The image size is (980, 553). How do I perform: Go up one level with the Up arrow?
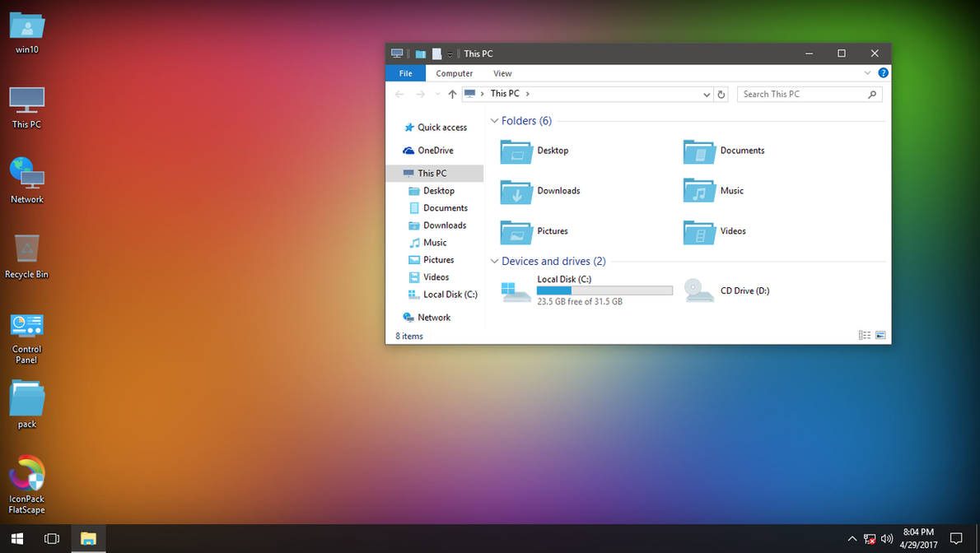pos(452,95)
